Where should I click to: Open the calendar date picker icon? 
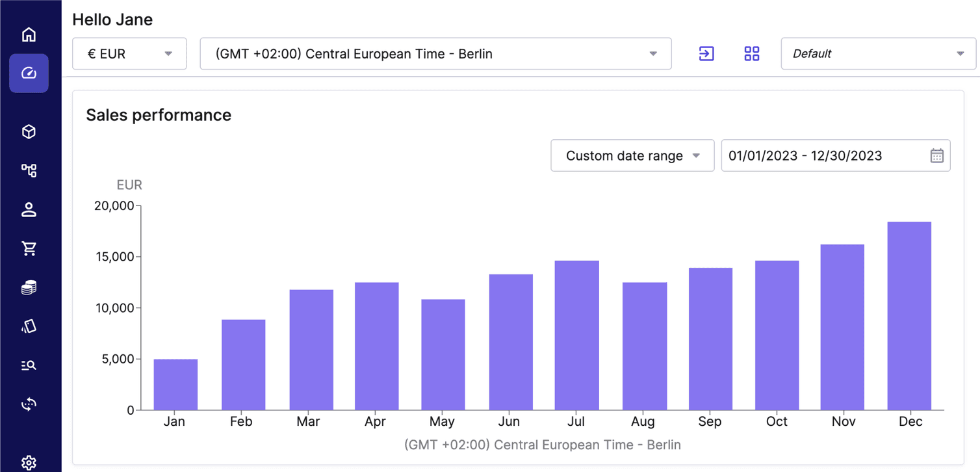936,156
